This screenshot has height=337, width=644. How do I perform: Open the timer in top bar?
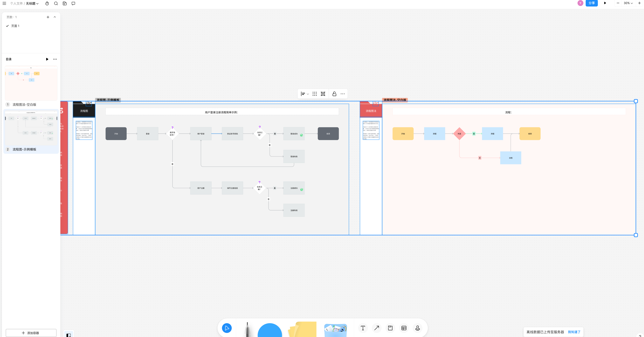pos(47,4)
